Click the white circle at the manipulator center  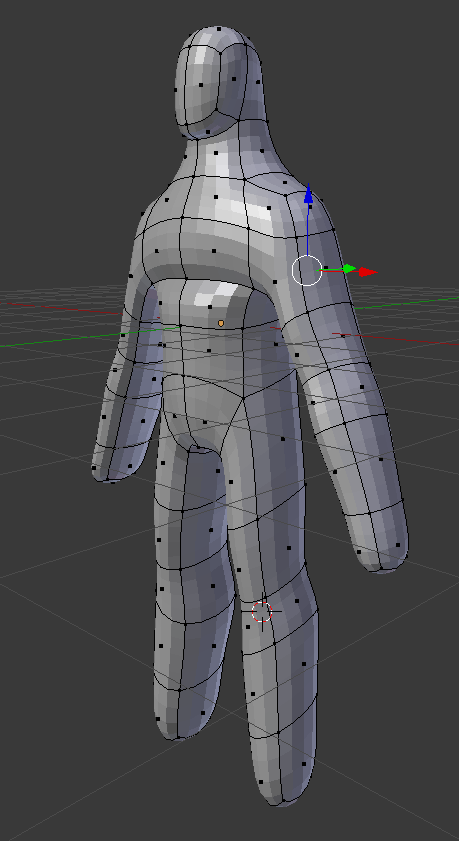(307, 270)
